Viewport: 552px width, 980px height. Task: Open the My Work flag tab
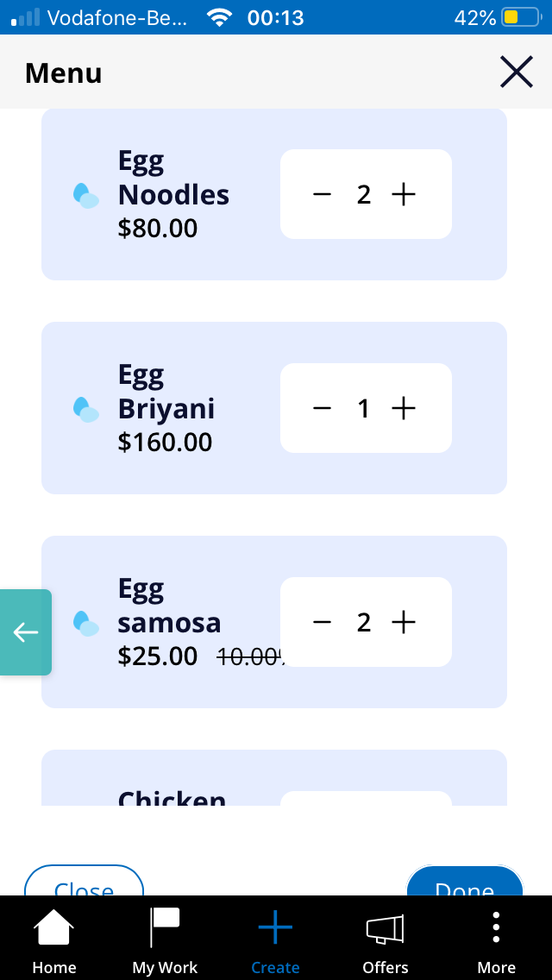click(165, 940)
